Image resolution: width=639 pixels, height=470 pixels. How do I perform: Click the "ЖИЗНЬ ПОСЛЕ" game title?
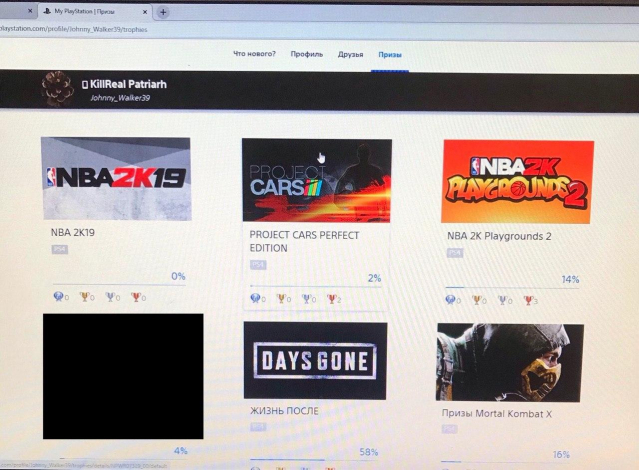[x=284, y=411]
